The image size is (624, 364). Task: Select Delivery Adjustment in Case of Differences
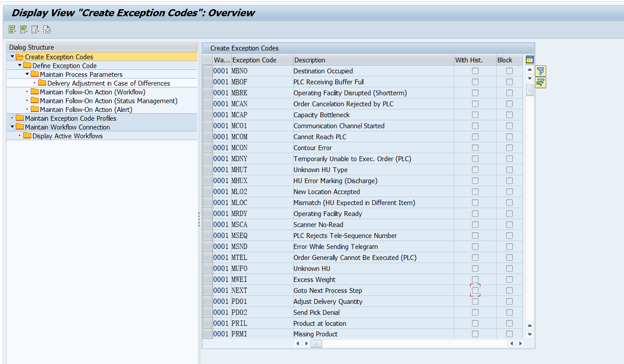pos(109,83)
